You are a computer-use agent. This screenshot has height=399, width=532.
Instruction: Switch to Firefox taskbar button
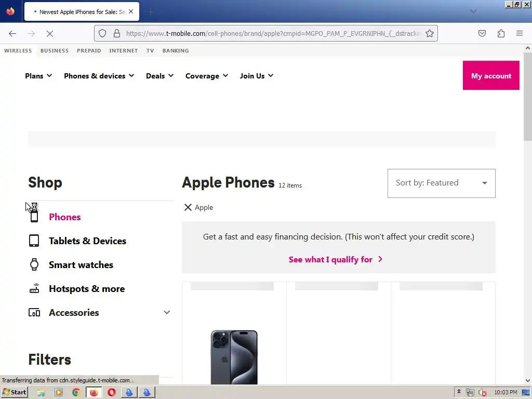pyautogui.click(x=94, y=393)
